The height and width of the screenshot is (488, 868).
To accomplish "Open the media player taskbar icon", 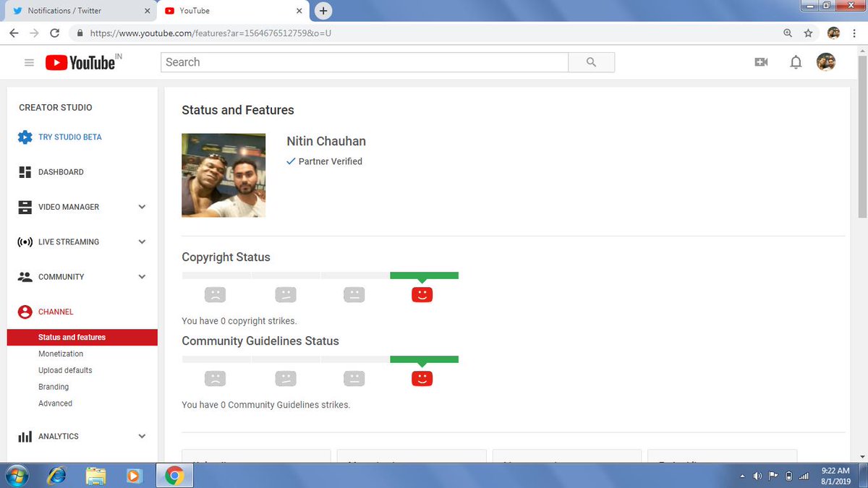I will click(134, 476).
